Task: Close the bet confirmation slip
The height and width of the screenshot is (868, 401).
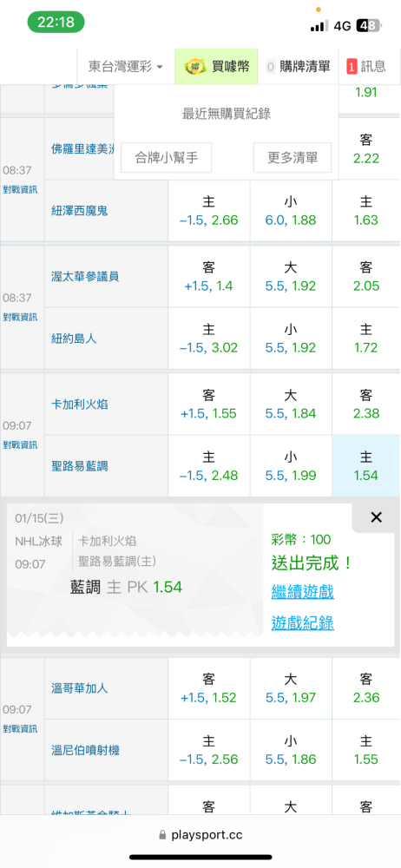Action: pyautogui.click(x=376, y=517)
